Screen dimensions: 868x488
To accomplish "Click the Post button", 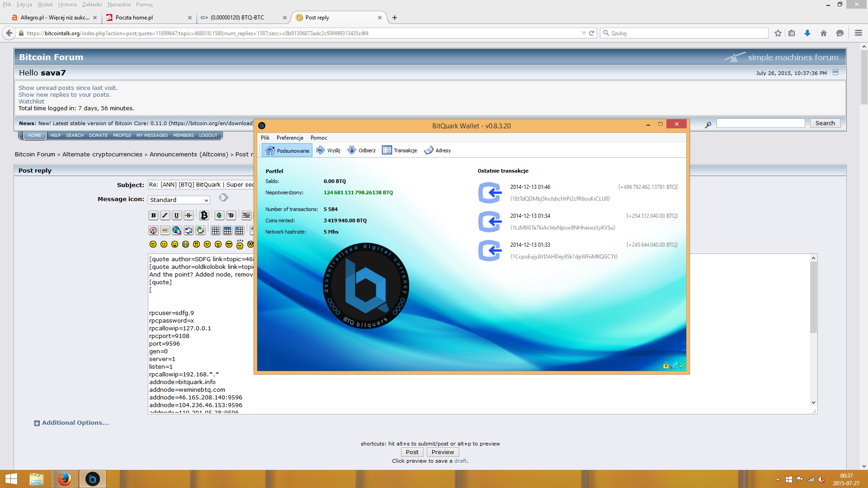I will tap(412, 452).
